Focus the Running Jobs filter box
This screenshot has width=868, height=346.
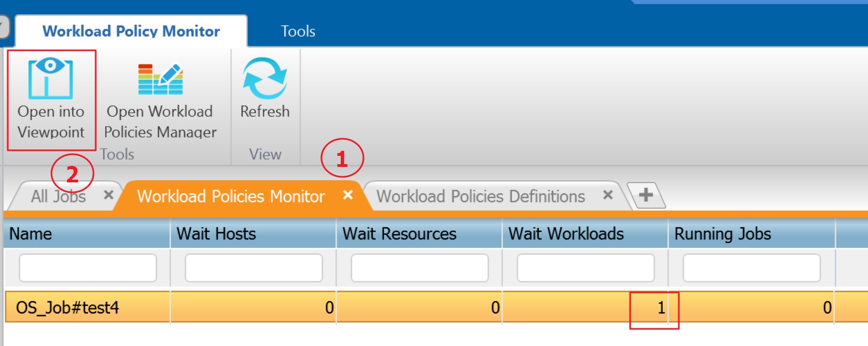click(x=751, y=268)
